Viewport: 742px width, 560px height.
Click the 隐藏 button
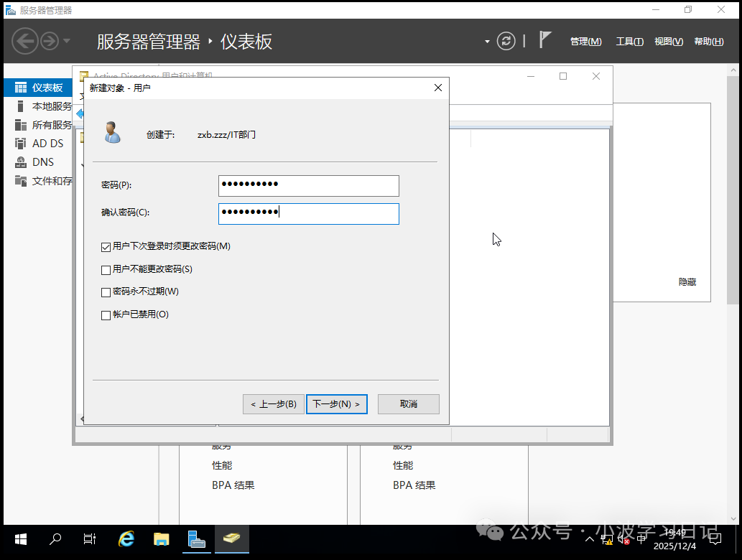pyautogui.click(x=686, y=281)
